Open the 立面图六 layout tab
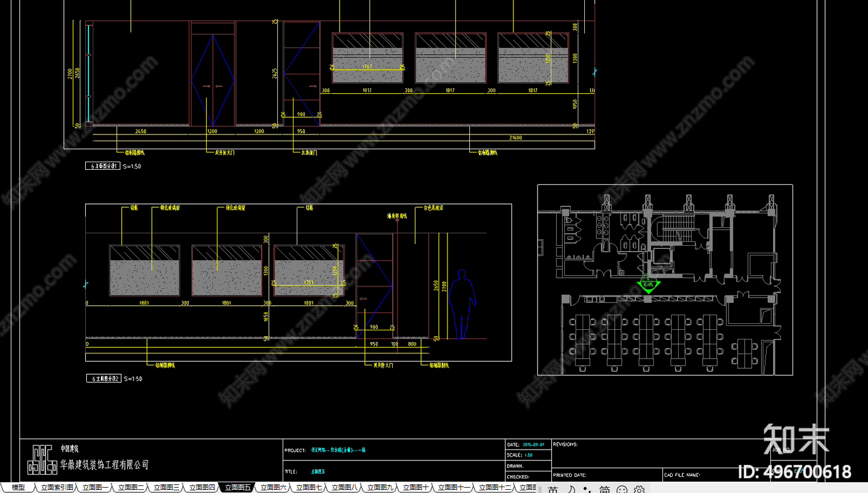 (x=273, y=488)
